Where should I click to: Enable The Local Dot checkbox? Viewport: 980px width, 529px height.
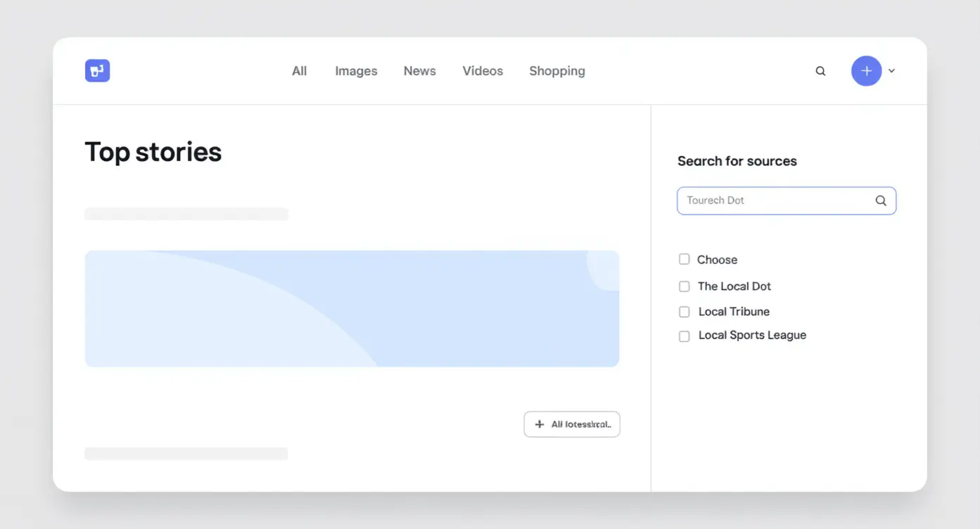click(684, 286)
